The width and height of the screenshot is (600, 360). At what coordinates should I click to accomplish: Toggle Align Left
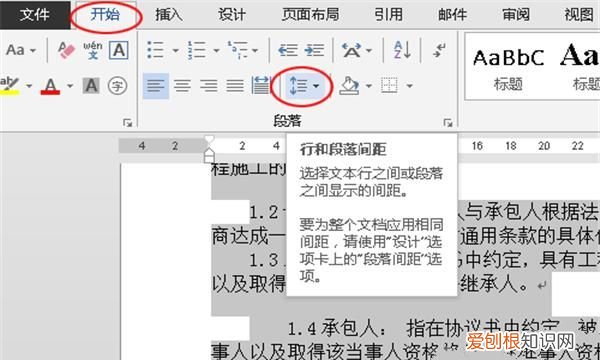point(156,86)
